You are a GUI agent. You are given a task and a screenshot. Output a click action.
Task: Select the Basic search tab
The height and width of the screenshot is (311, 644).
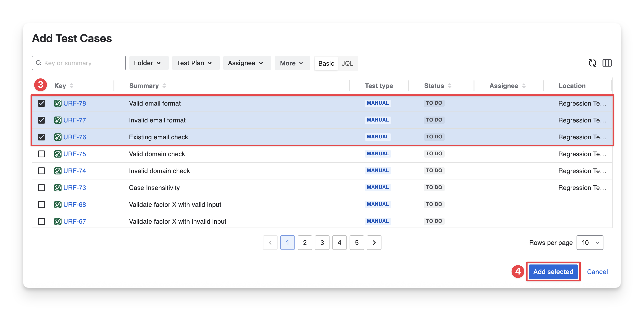326,64
